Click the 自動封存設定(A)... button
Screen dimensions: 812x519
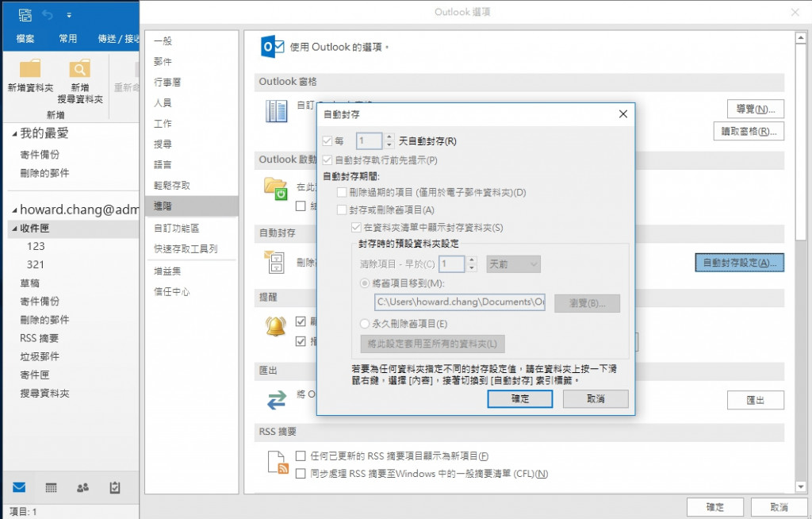click(x=740, y=263)
